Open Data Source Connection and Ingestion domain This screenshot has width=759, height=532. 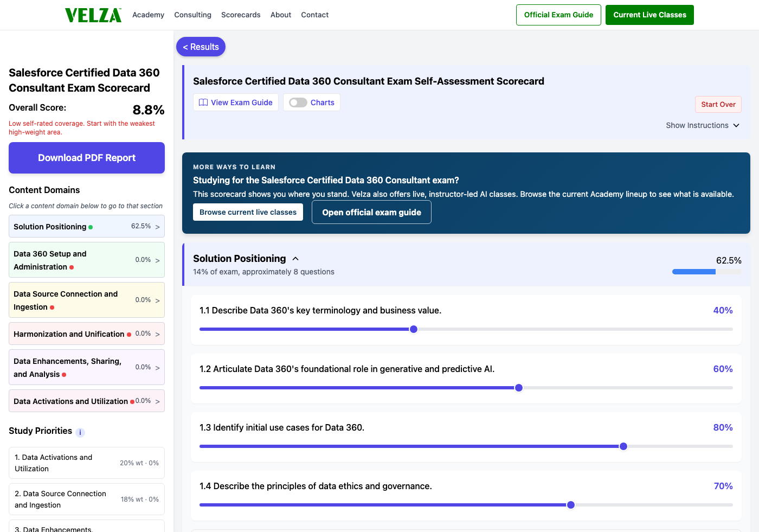(87, 300)
